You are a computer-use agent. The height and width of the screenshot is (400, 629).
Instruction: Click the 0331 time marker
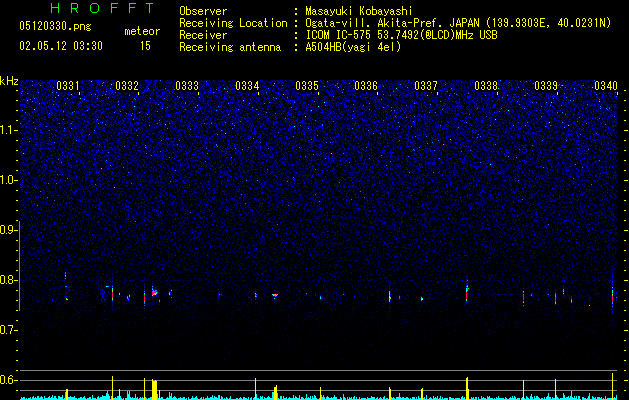coord(68,86)
